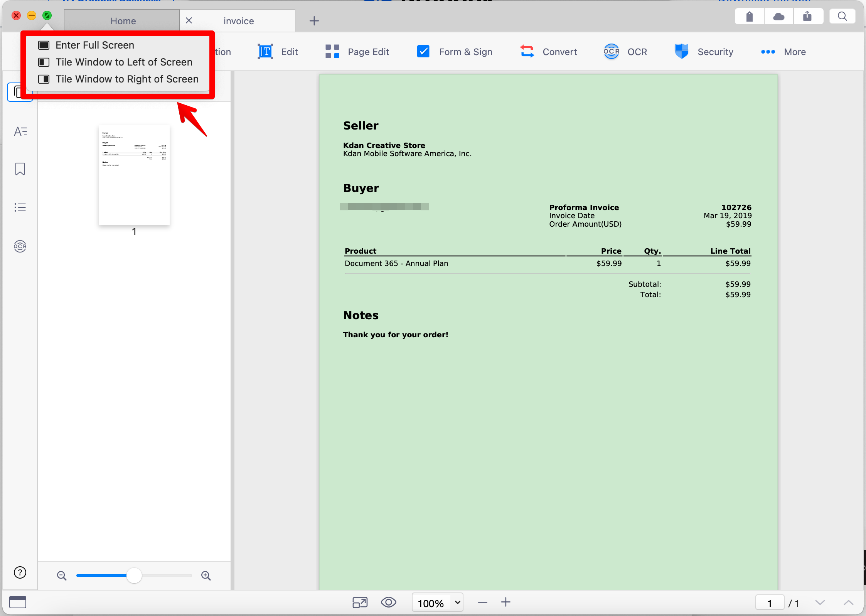
Task: Click thumbnail zoom in magnifier
Action: [206, 576]
